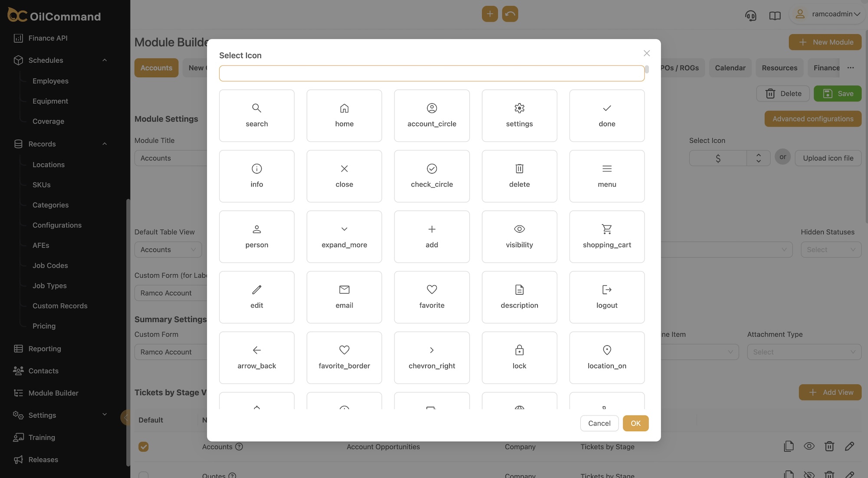Viewport: 868px width, 478px height.
Task: Select the location_on pin icon
Action: point(607,357)
